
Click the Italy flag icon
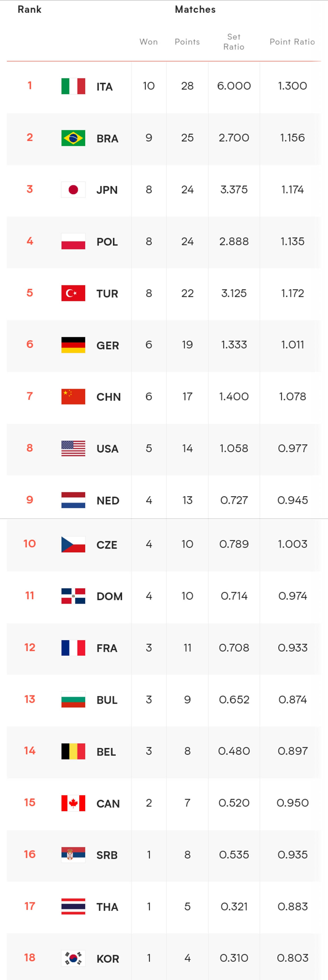click(x=73, y=86)
